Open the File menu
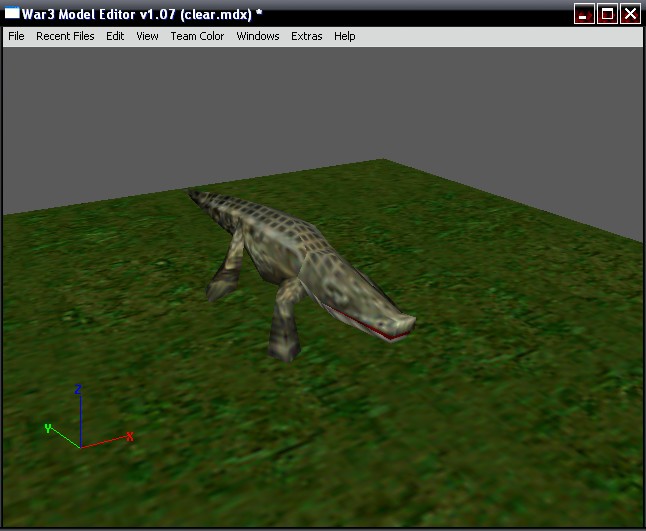 (x=16, y=36)
